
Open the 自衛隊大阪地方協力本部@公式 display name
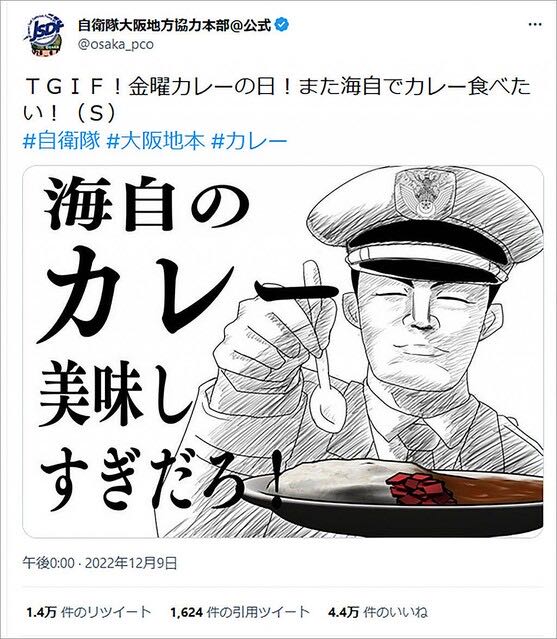click(174, 25)
